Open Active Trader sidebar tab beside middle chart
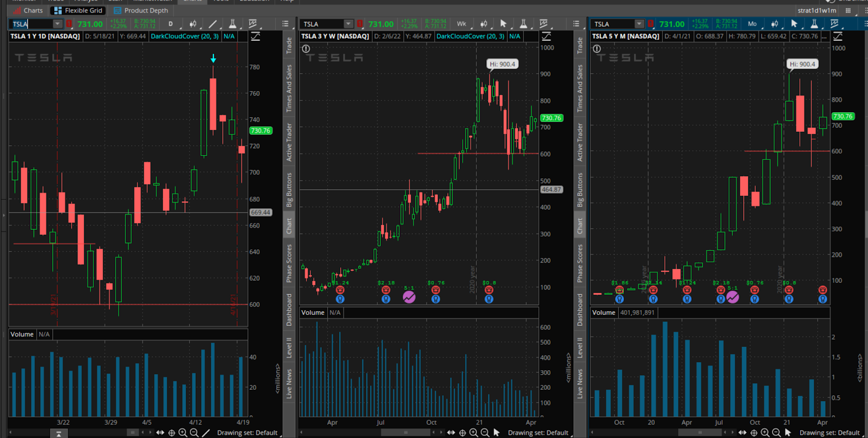The image size is (868, 438). [x=580, y=142]
